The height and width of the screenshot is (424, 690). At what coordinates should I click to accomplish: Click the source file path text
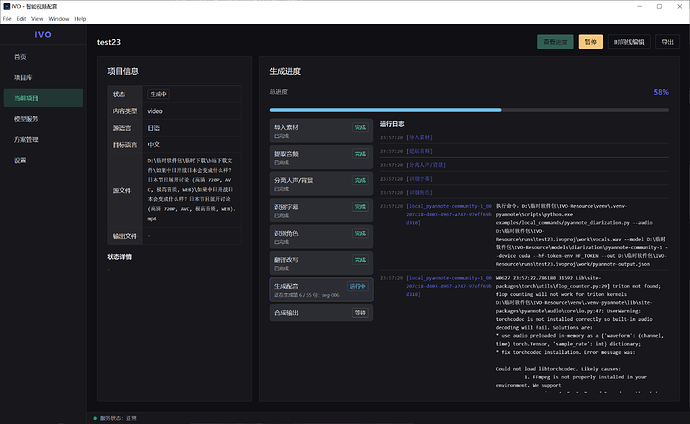[191, 190]
